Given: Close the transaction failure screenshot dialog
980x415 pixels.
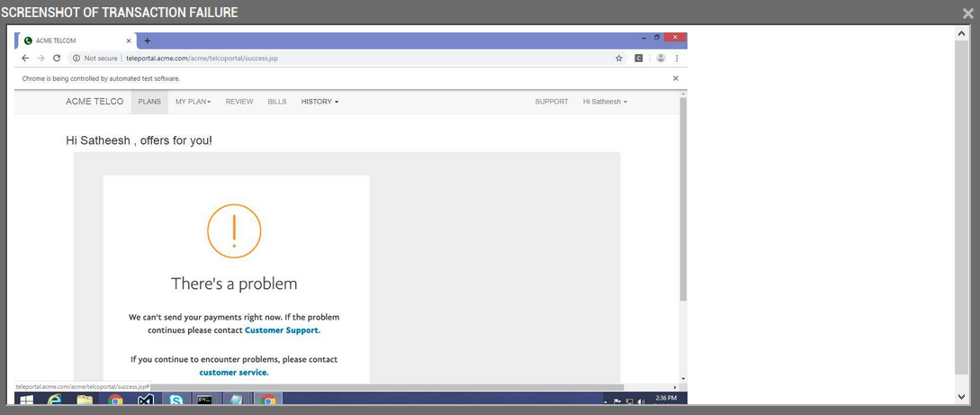Looking at the screenshot, I should coord(968,13).
